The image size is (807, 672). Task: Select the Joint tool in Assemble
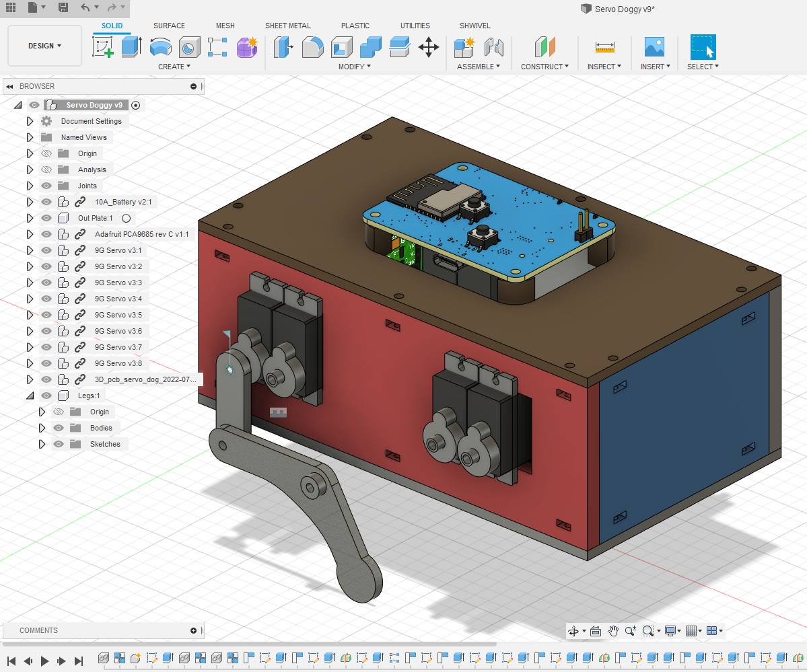[493, 47]
